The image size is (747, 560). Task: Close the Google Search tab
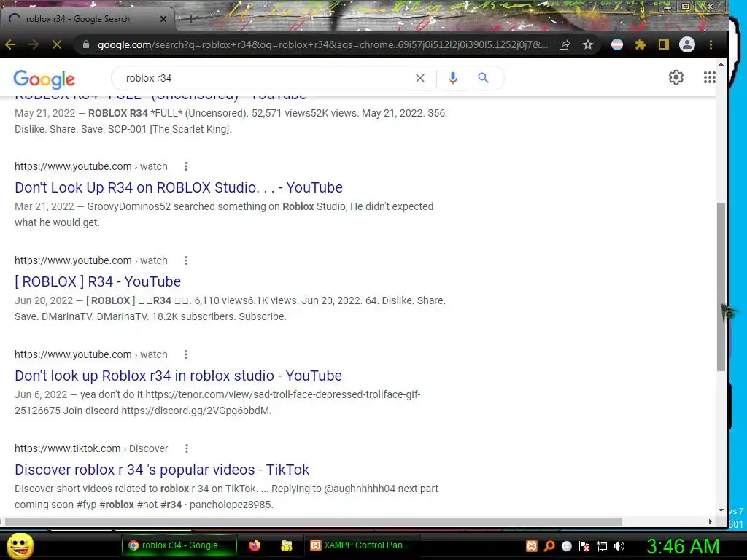pos(163,19)
